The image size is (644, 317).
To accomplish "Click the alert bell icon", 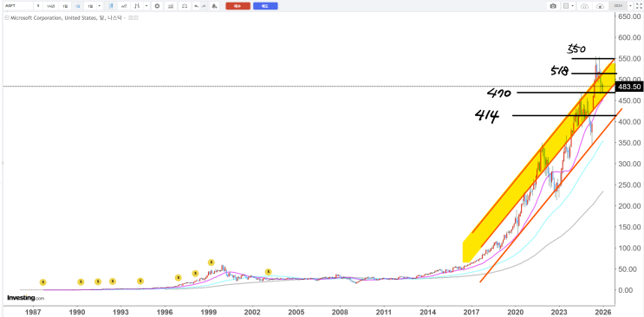I will (x=214, y=6).
